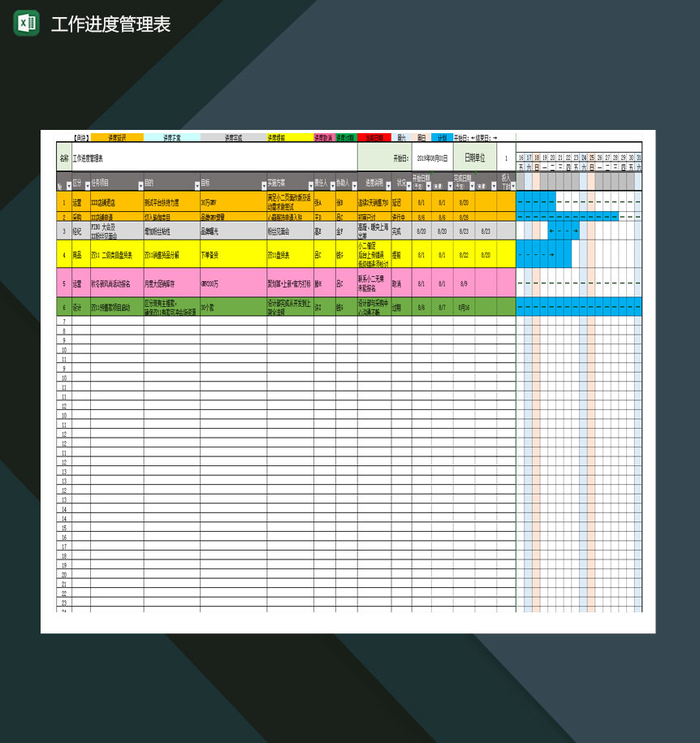The width and height of the screenshot is (700, 743).
Task: Open the 目的 column filter
Action: point(197,184)
